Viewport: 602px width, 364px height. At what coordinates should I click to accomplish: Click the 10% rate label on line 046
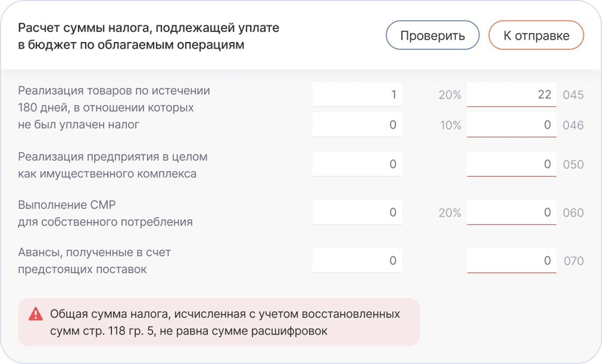[450, 125]
